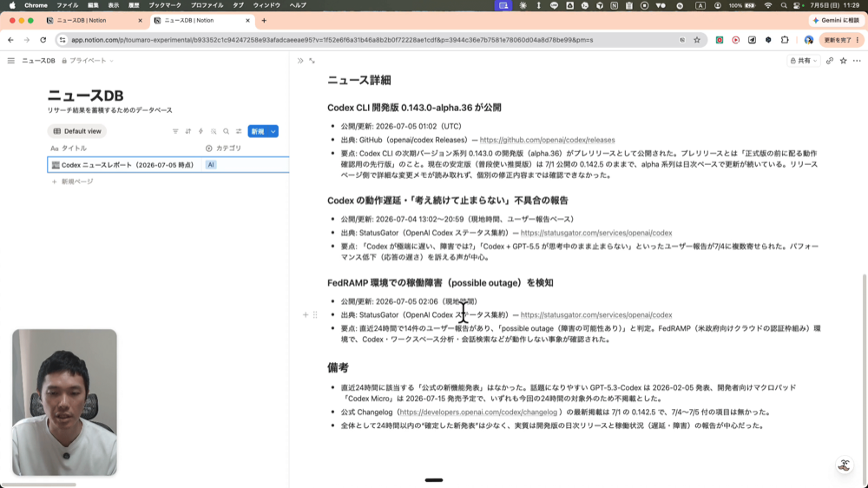Open Chrome extensions puzzle icon
The height and width of the screenshot is (488, 868).
pos(785,40)
